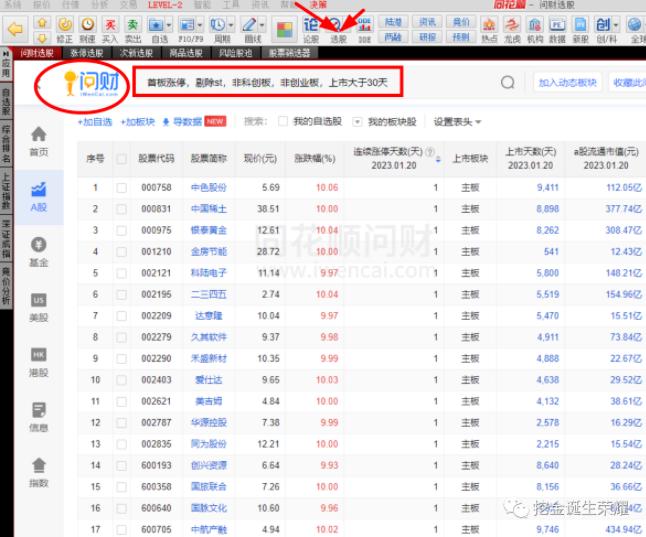This screenshot has height=537, width=646.
Task: Select 港股 HK stocks in the sidebar
Action: click(x=39, y=363)
